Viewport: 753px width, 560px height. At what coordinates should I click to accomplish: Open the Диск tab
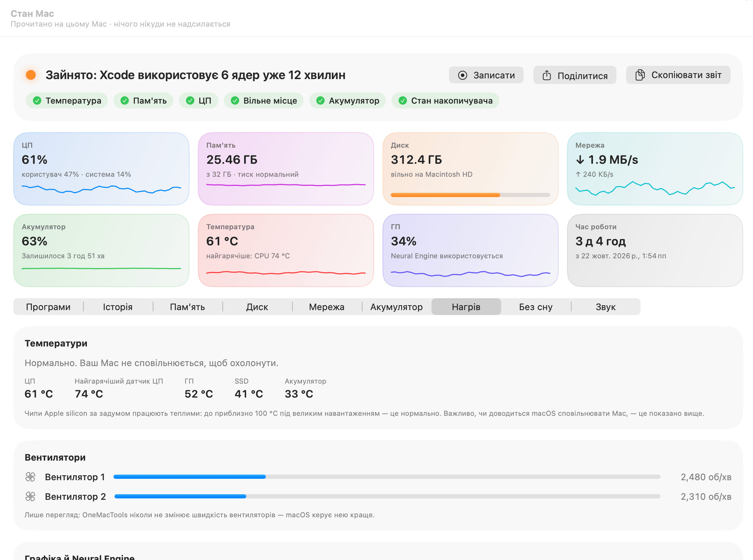[257, 307]
